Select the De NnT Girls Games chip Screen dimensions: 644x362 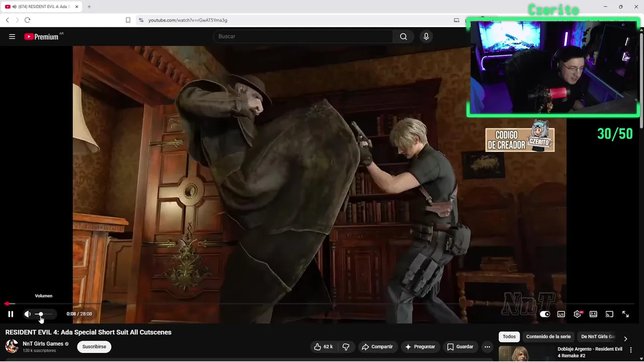coord(598,337)
